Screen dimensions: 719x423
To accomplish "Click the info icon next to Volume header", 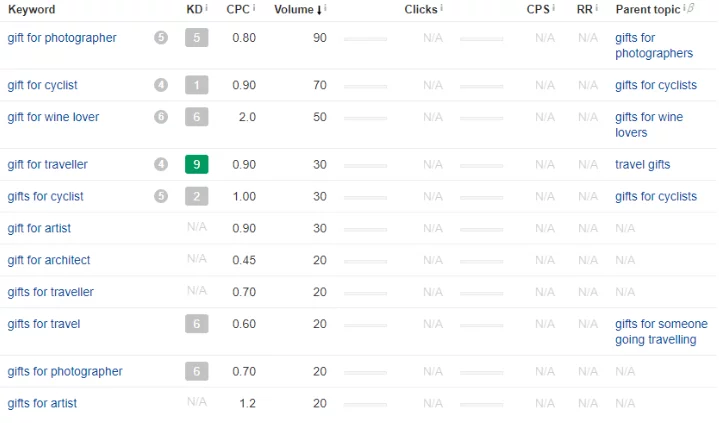I will (326, 8).
